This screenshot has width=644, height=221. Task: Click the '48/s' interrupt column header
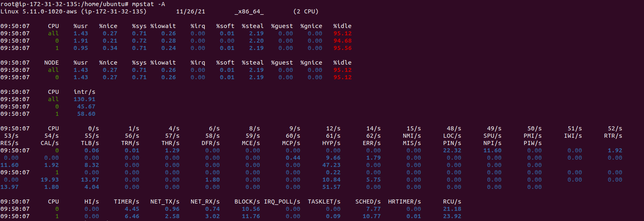pos(454,128)
